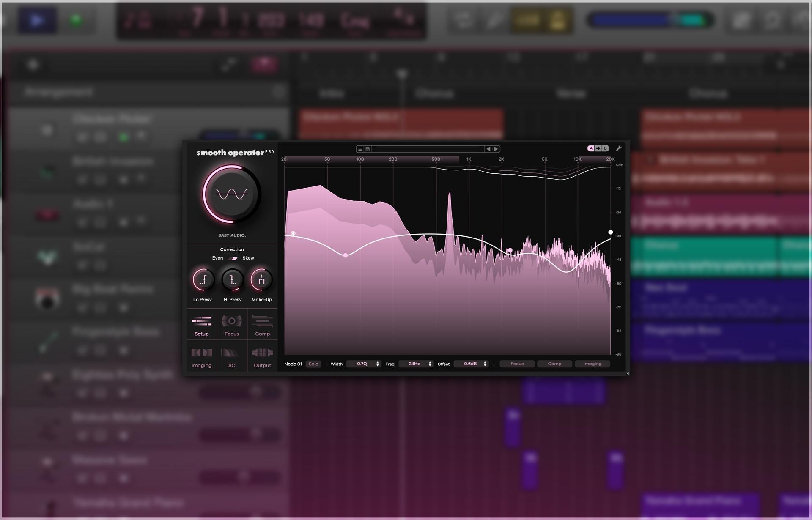This screenshot has height=520, width=812.
Task: Click the node Imaging button in bottom bar
Action: click(592, 364)
